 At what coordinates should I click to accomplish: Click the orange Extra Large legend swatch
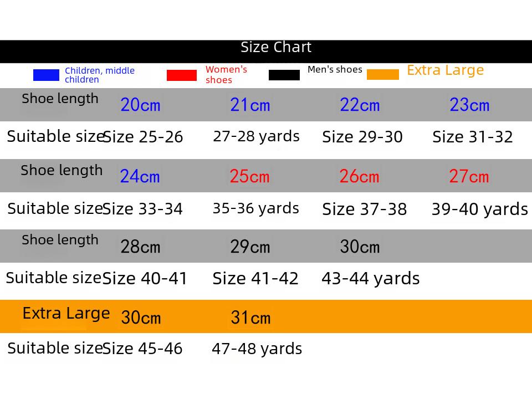[383, 75]
